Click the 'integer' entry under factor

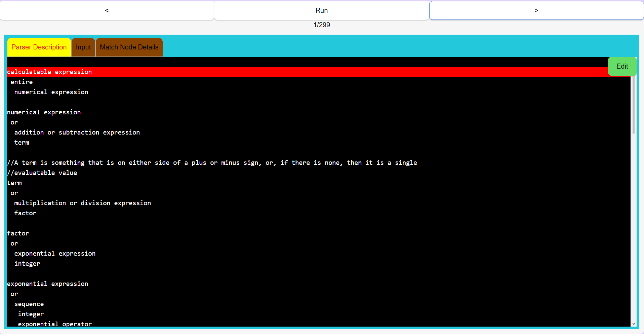(x=27, y=263)
